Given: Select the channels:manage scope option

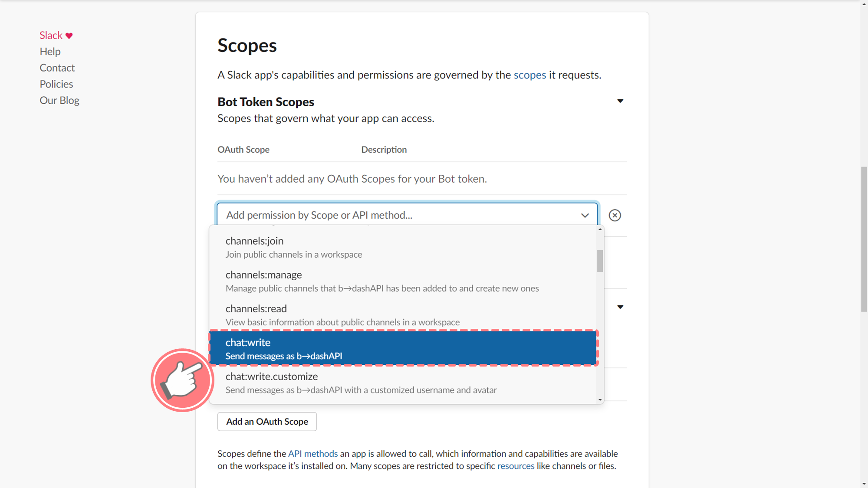Looking at the screenshot, I should 403,281.
